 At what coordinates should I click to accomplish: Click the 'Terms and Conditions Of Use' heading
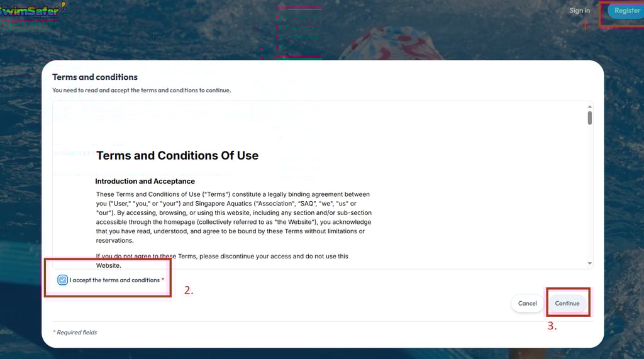[x=177, y=156]
